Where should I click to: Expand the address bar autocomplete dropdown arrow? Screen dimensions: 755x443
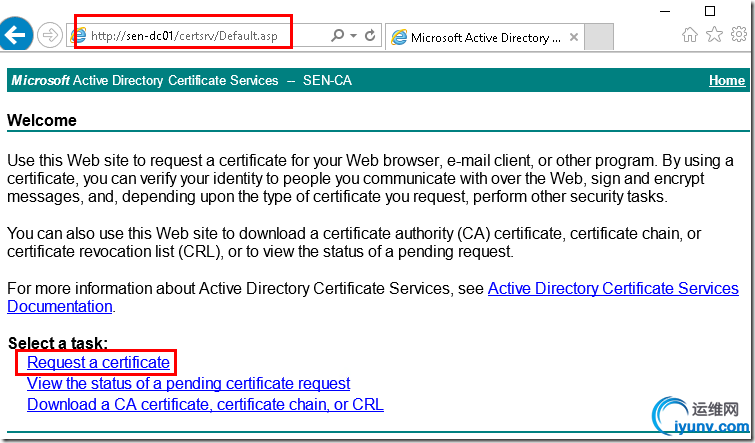[x=353, y=35]
